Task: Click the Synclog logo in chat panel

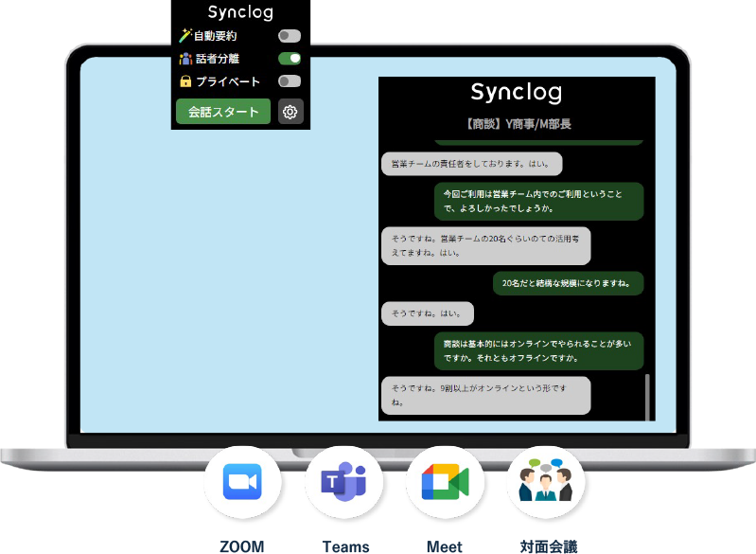Action: (x=517, y=92)
